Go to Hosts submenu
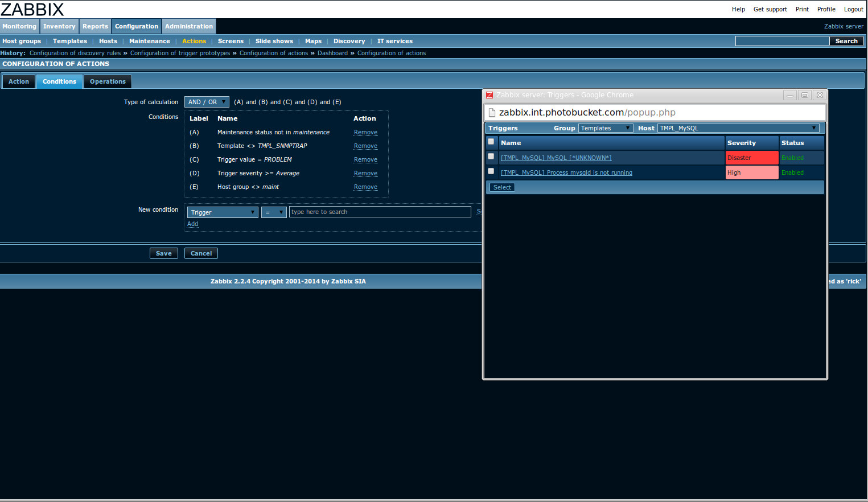This screenshot has width=868, height=502. tap(108, 41)
